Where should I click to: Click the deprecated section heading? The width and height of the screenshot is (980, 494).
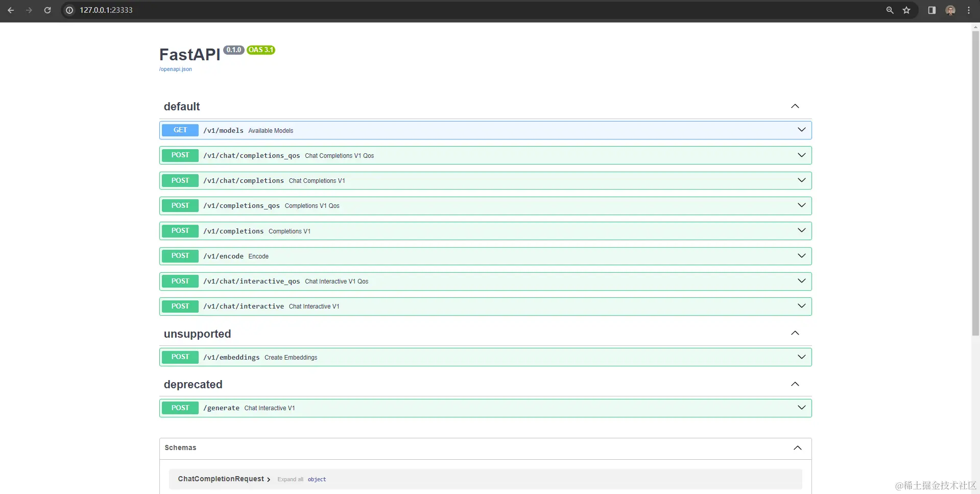193,384
